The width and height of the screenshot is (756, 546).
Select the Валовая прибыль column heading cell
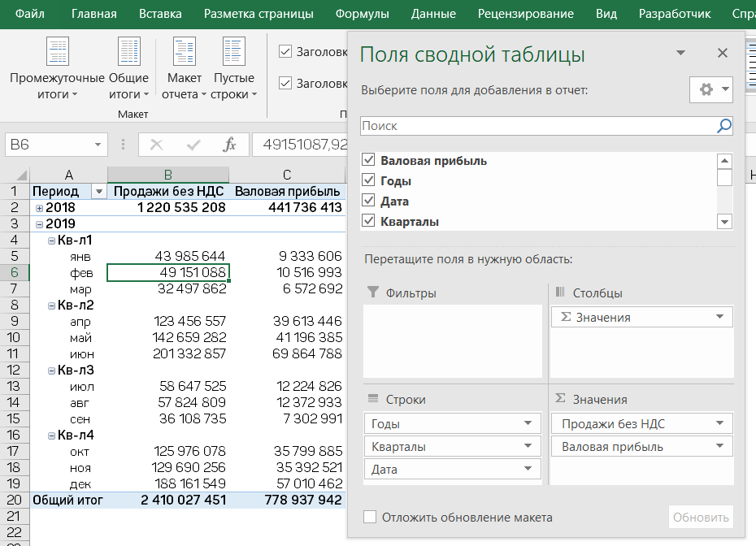coord(287,191)
